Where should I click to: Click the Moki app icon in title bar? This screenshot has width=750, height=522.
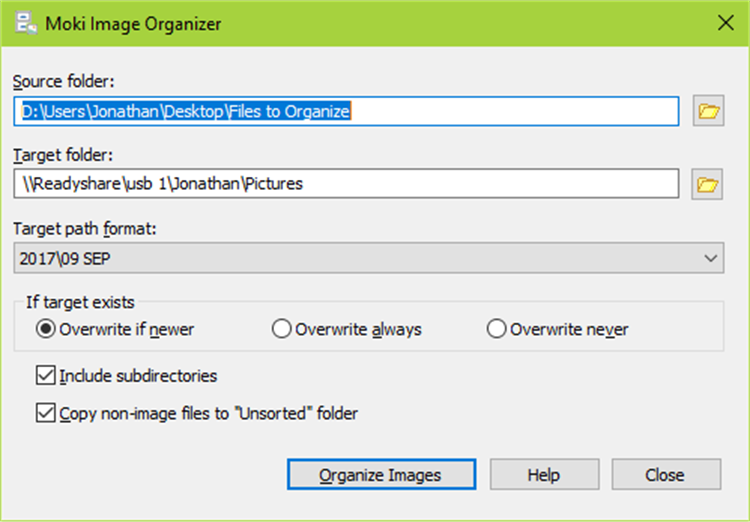point(25,23)
